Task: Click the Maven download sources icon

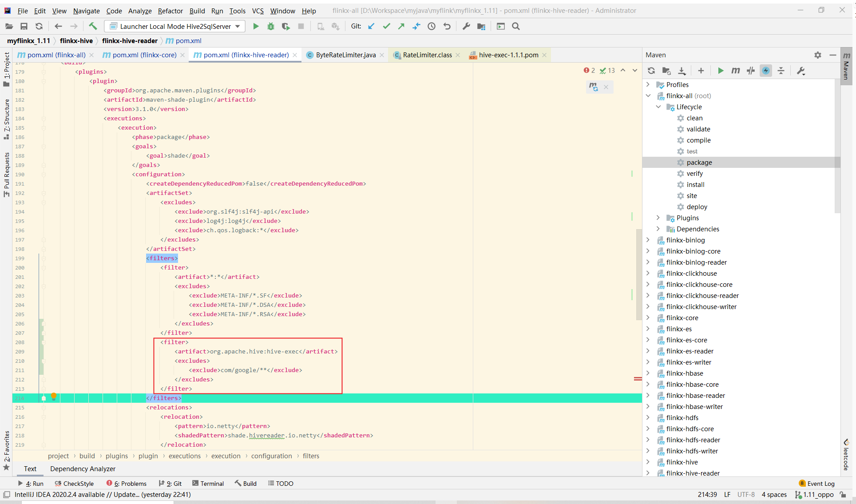Action: coord(683,70)
